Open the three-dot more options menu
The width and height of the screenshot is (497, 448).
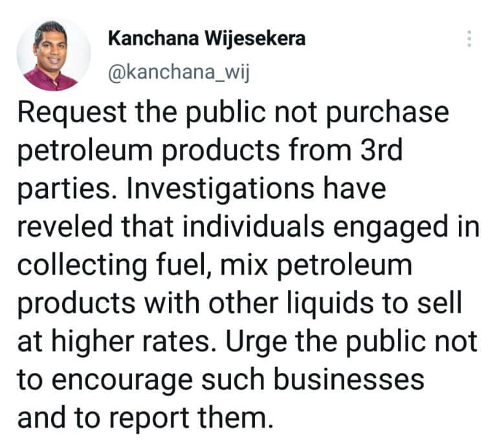[x=469, y=39]
